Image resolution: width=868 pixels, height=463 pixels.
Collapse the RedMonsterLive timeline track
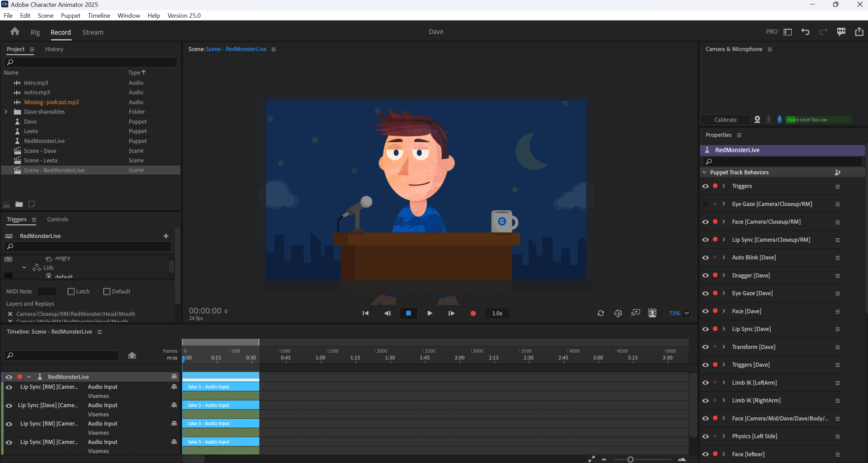click(x=29, y=377)
